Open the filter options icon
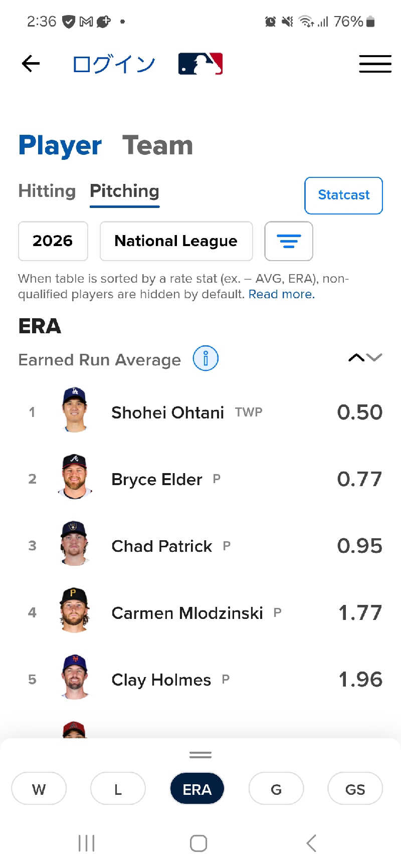 point(289,241)
